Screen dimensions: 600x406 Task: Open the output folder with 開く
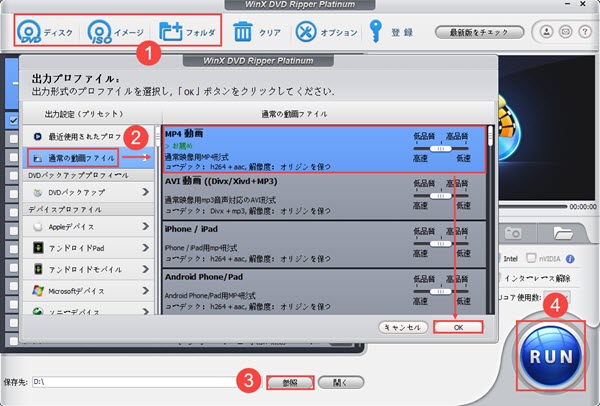click(x=341, y=382)
